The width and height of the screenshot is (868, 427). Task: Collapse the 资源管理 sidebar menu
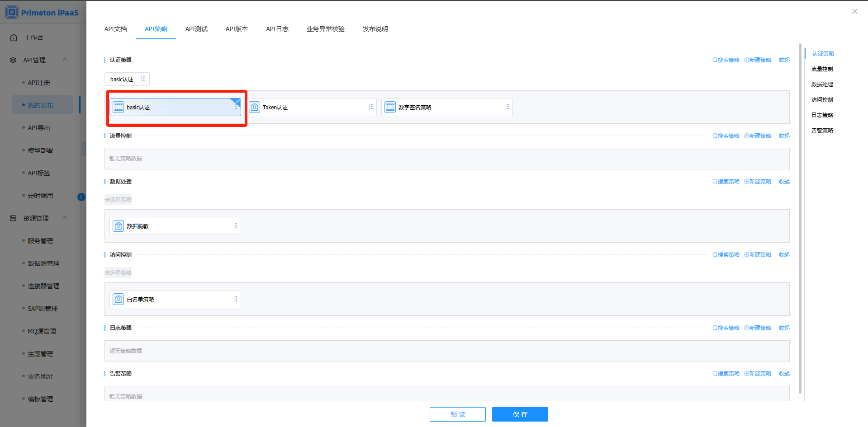pos(65,218)
